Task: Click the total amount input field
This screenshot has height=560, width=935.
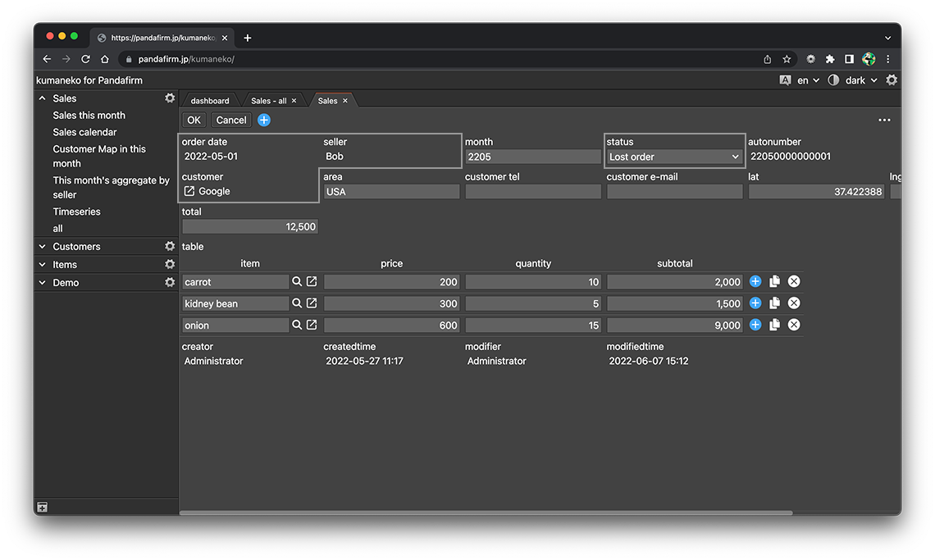Action: (x=249, y=225)
